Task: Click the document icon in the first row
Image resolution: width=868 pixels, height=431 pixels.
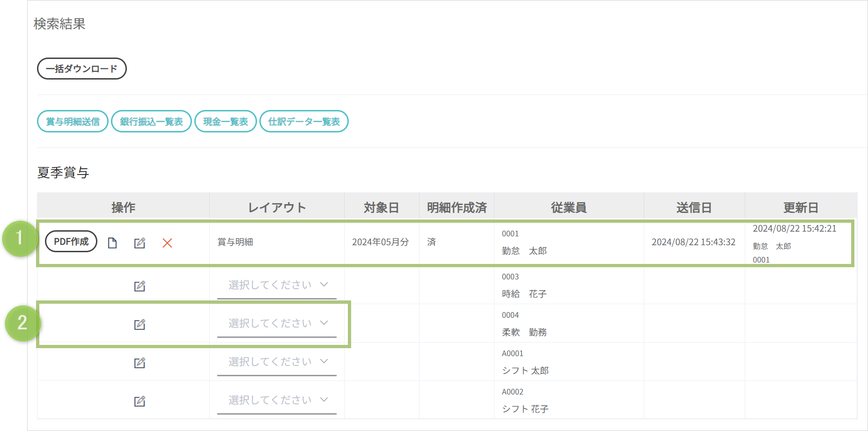Action: click(x=112, y=243)
